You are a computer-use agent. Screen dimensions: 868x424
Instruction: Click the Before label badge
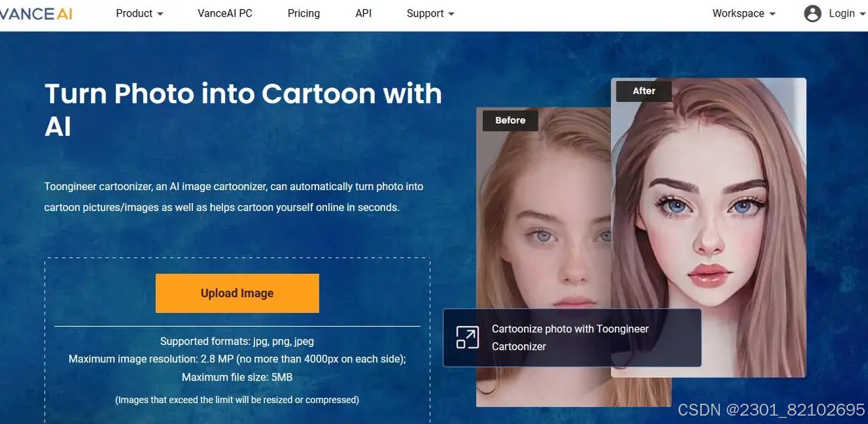coord(510,120)
